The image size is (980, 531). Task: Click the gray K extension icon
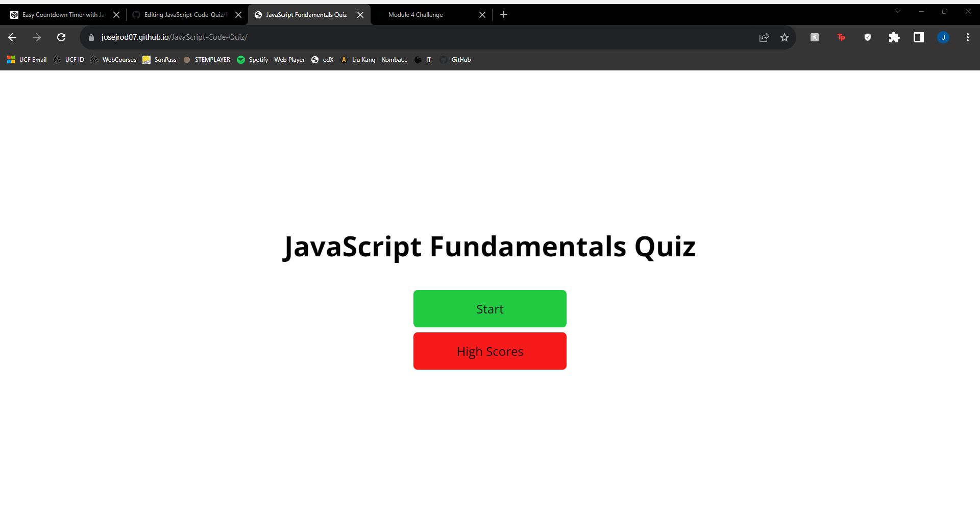[x=815, y=37]
